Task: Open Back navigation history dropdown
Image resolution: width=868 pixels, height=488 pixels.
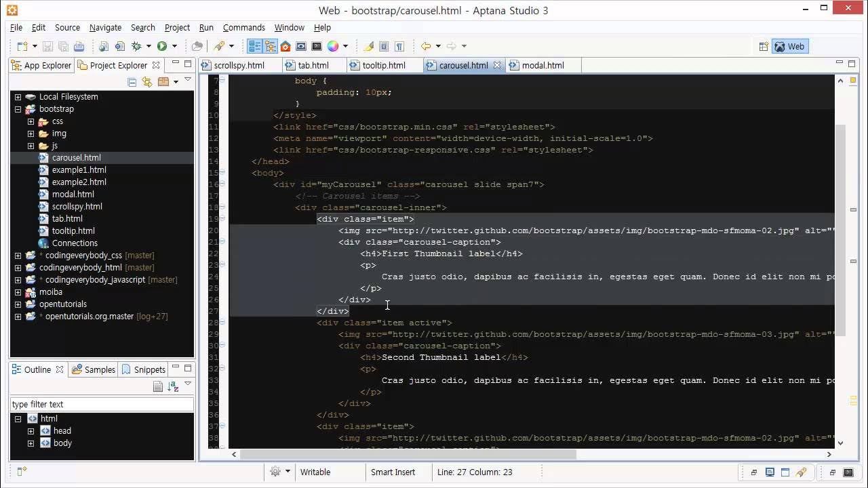Action: 437,46
